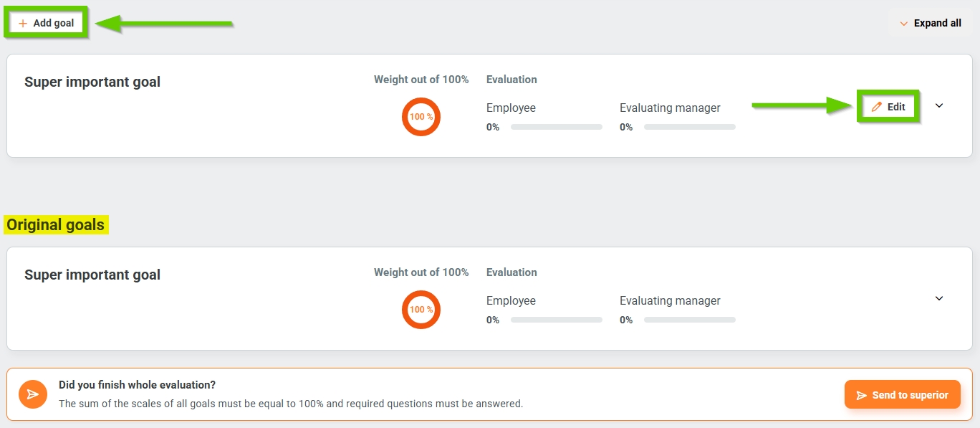This screenshot has height=428, width=980.
Task: Click the plus icon in Add goal
Action: [23, 23]
